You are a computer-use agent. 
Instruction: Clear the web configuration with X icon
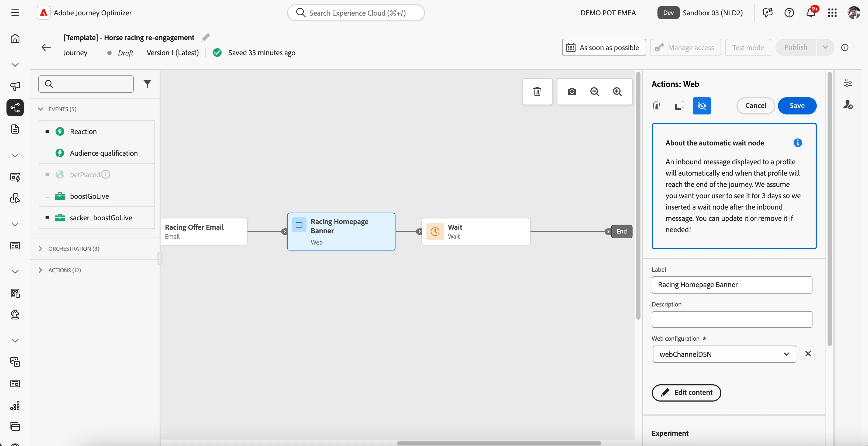pyautogui.click(x=808, y=354)
